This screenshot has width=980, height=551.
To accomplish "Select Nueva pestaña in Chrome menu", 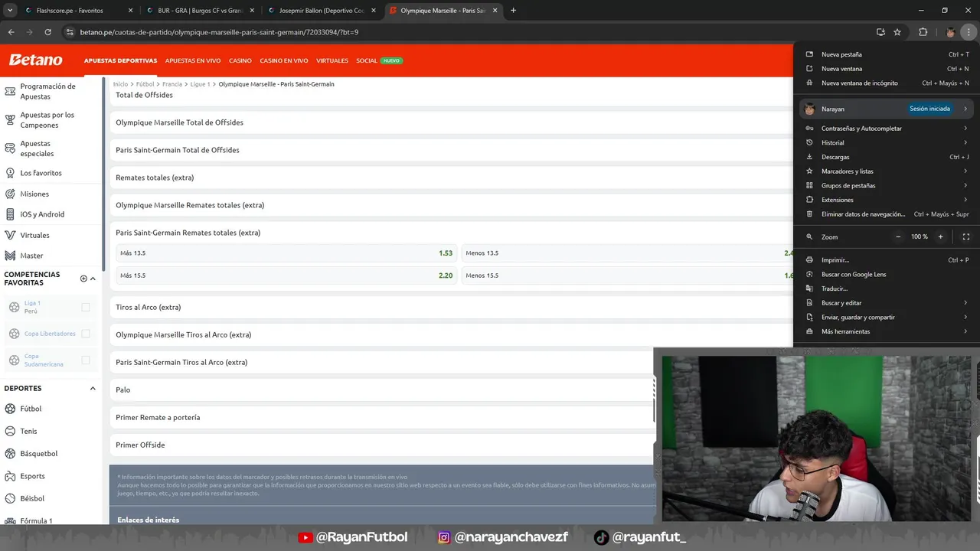I will point(887,54).
